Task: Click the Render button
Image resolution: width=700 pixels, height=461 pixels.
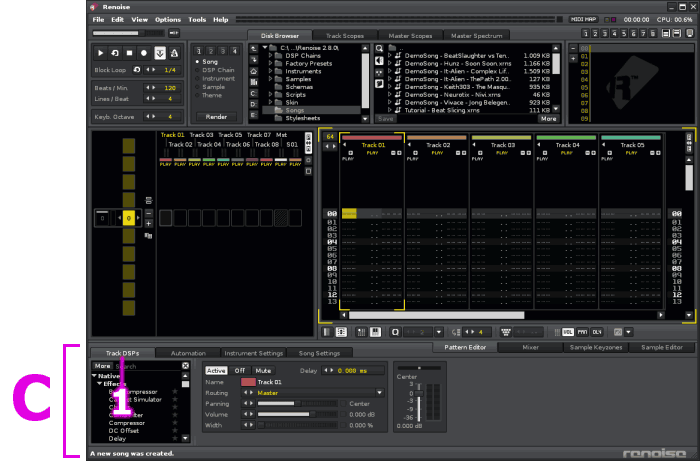Action: tap(216, 117)
